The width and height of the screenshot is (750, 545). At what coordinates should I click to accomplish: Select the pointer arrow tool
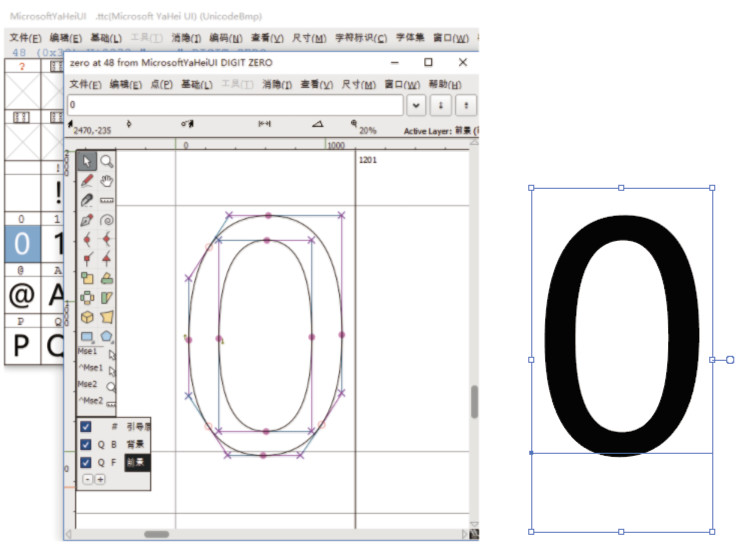point(87,161)
